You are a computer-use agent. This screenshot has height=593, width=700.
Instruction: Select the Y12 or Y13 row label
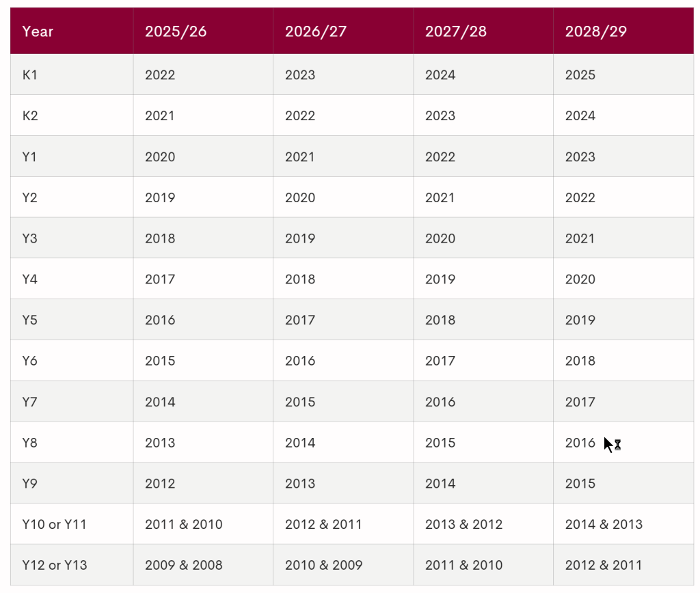coord(54,565)
